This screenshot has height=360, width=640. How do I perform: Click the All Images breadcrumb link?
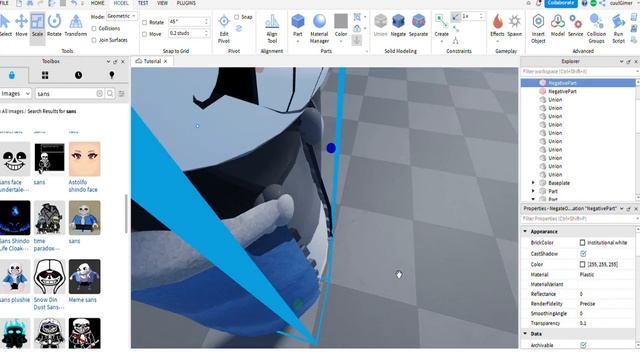tap(13, 111)
